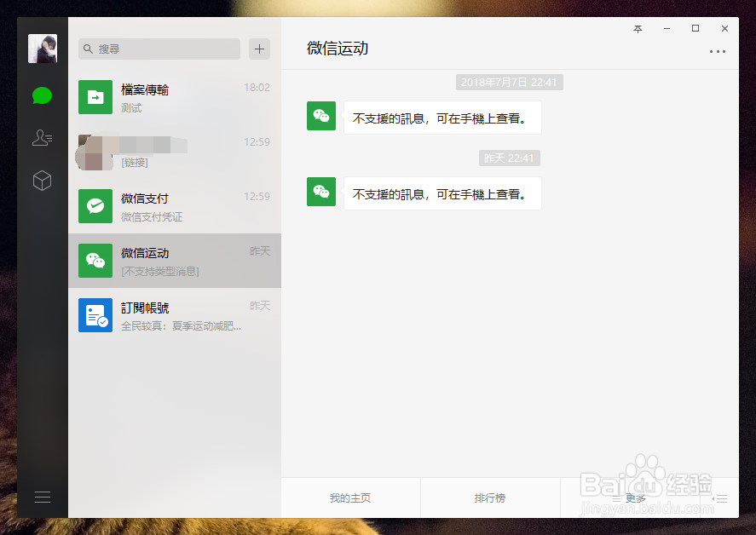Click the 訂閱帳號 subscriptions icon
The height and width of the screenshot is (535, 756).
click(x=95, y=314)
